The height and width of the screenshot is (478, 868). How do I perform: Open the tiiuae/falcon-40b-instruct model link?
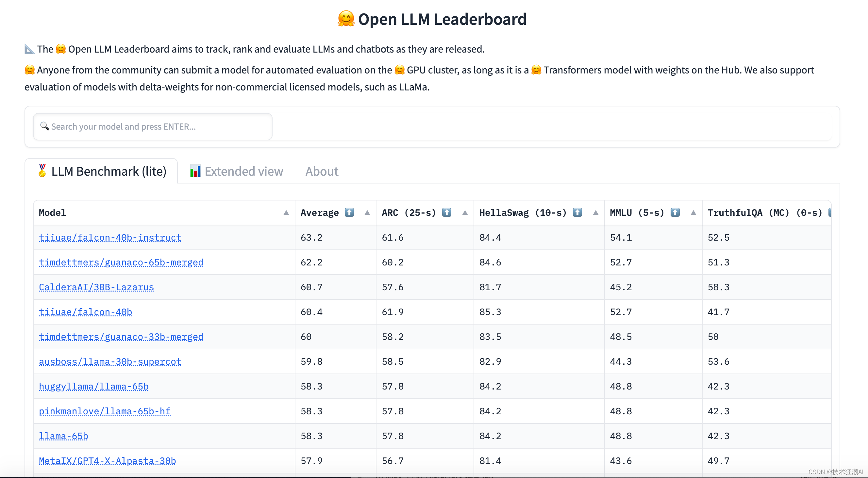(110, 237)
